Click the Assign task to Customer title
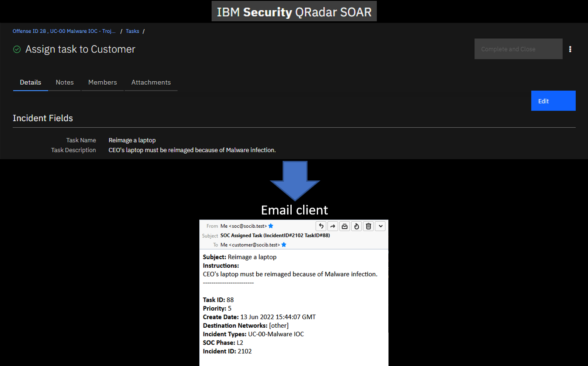 pyautogui.click(x=80, y=49)
